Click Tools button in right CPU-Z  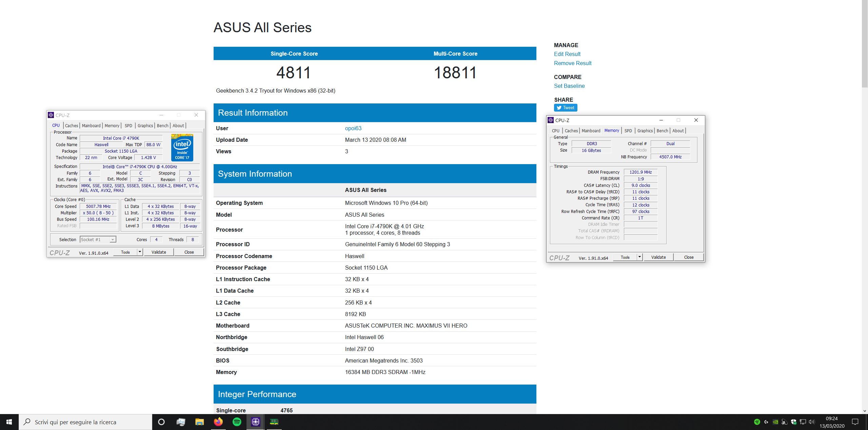(x=625, y=257)
